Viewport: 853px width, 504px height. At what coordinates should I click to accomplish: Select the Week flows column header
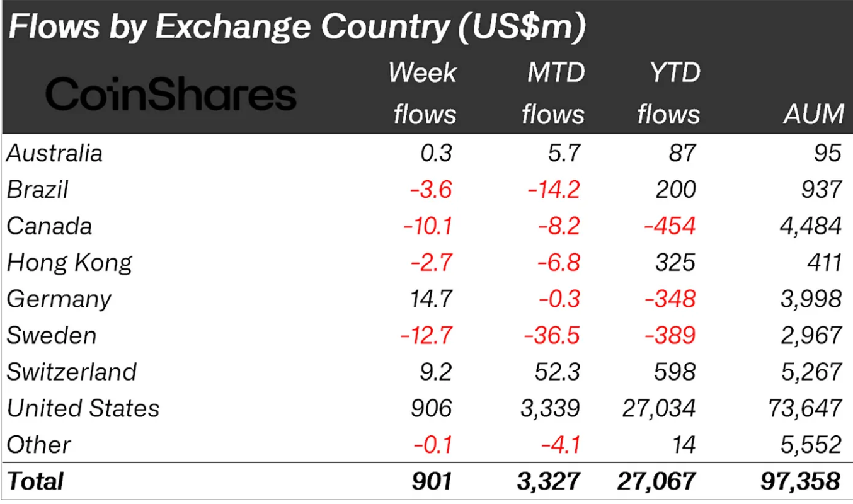point(423,93)
